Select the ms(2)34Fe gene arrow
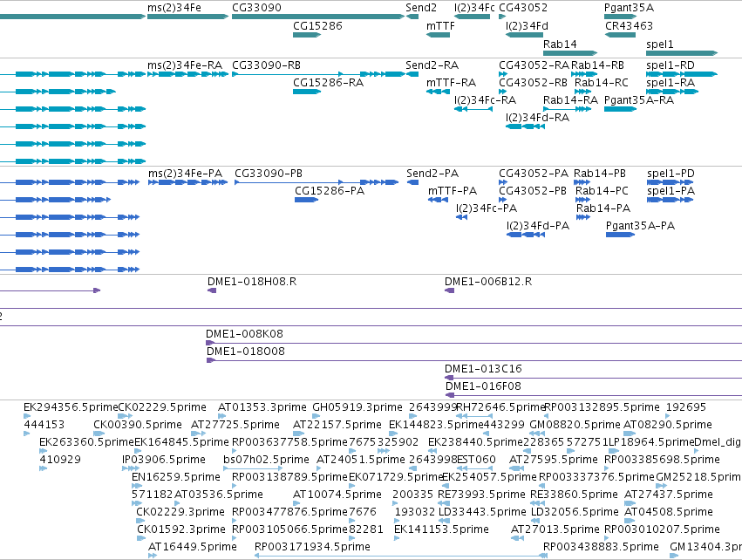This screenshot has height=560, width=742. pos(187,17)
